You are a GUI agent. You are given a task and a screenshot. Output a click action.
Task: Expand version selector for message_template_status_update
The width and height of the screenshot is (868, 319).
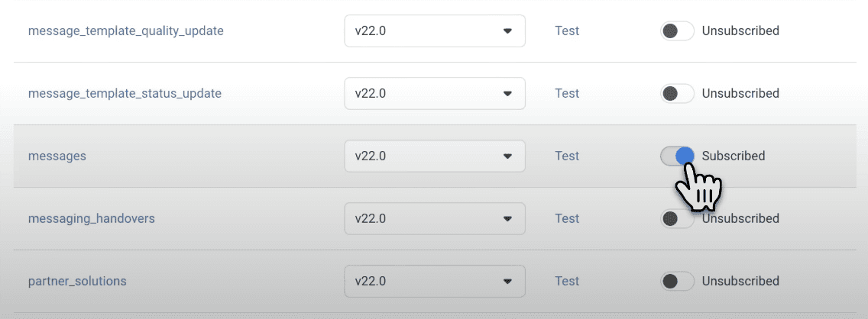click(x=435, y=93)
